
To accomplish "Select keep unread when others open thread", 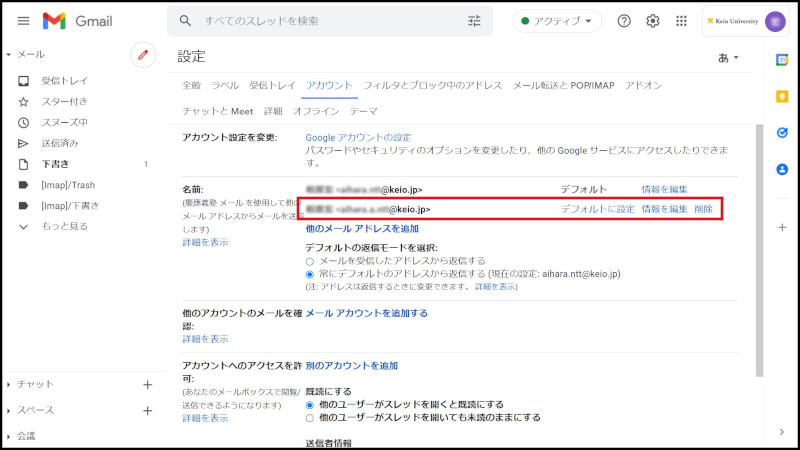I will (310, 418).
